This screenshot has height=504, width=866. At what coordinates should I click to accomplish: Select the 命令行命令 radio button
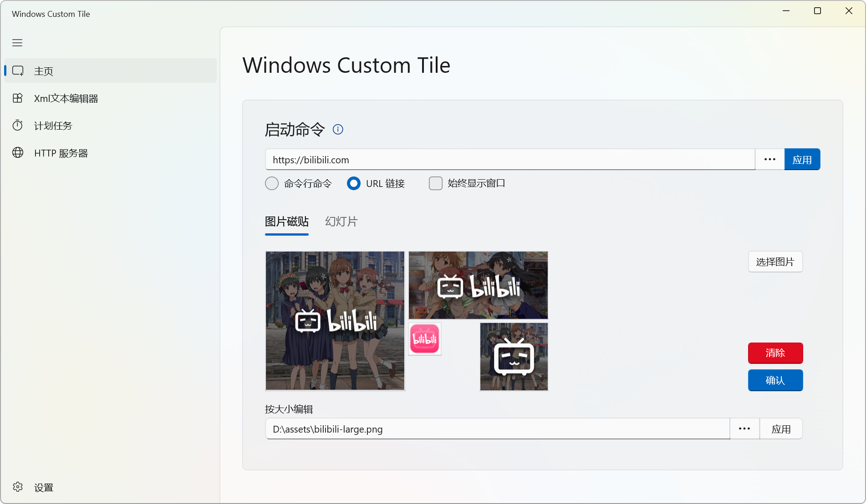tap(272, 183)
